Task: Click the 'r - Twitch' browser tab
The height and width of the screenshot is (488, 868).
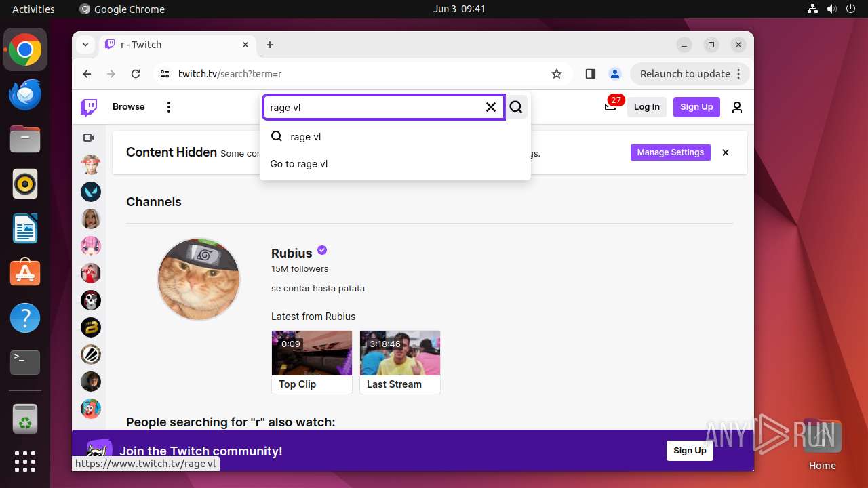Action: tap(176, 45)
